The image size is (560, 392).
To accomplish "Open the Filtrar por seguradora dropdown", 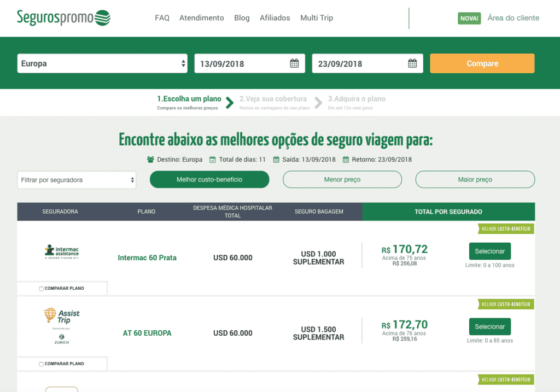I will coord(77,179).
